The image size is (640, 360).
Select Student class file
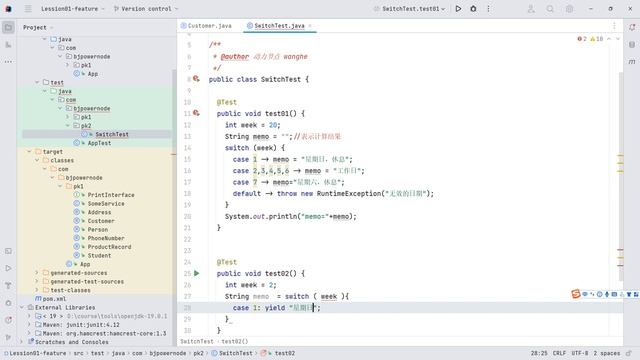[x=99, y=256]
